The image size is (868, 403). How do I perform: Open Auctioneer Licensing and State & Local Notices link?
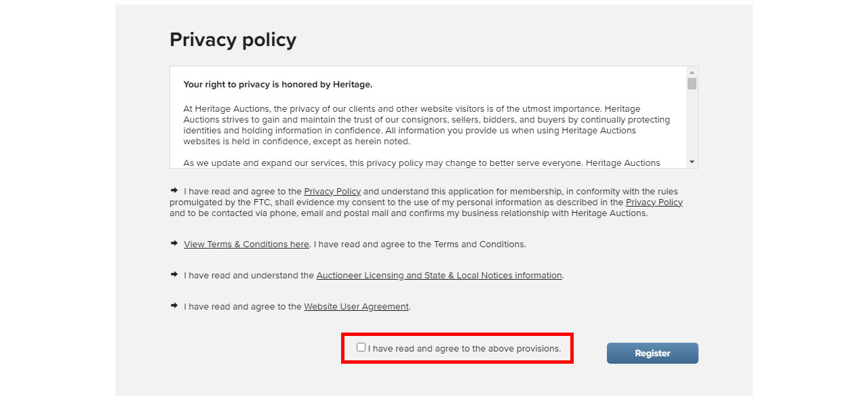pos(439,276)
